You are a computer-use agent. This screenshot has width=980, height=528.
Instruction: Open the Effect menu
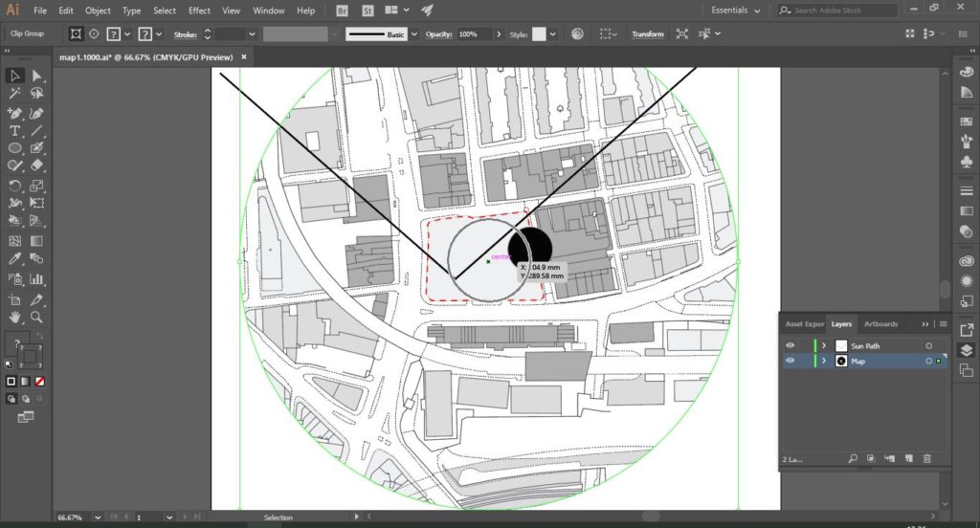[x=199, y=11]
